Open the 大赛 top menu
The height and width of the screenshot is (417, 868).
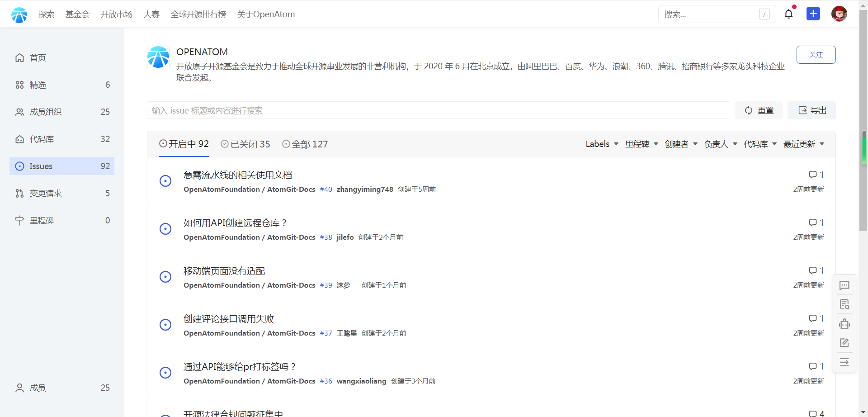point(151,14)
